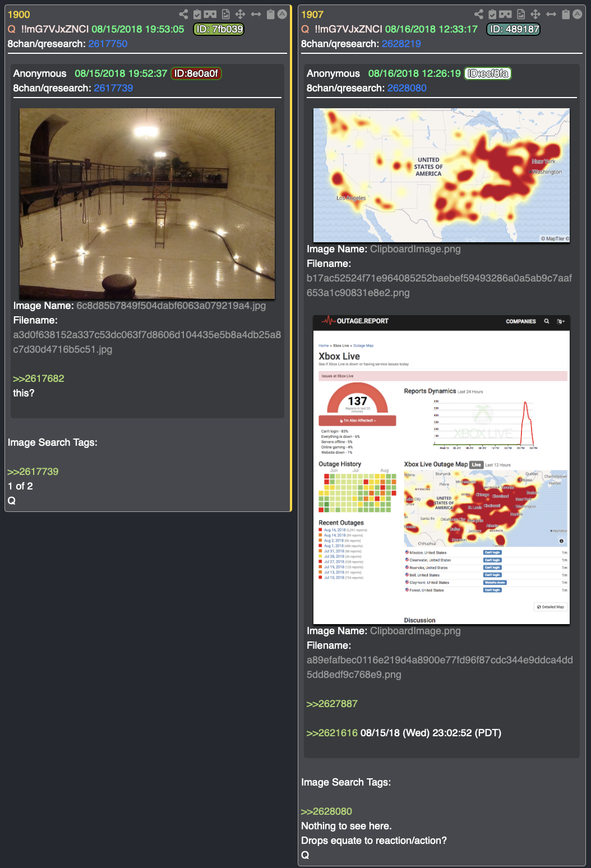Click the circled up-arrow icon on post 1907
Viewport: 591px width, 868px height.
coord(577,14)
